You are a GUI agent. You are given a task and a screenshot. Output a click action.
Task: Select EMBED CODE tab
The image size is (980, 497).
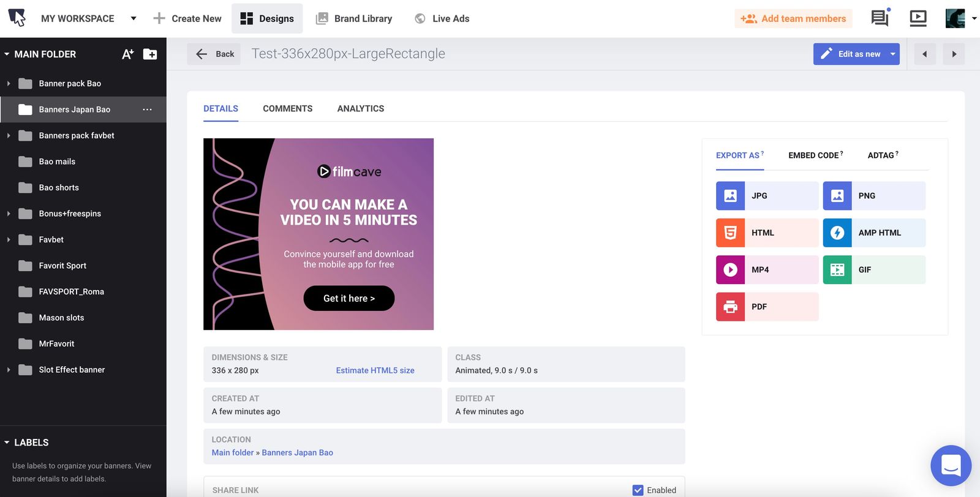815,155
